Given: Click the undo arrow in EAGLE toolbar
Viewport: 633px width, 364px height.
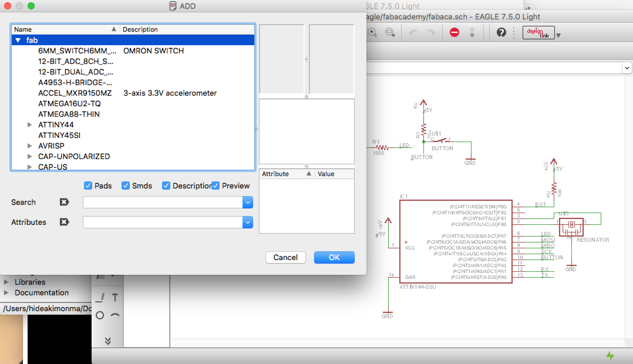Looking at the screenshot, I should [x=413, y=32].
